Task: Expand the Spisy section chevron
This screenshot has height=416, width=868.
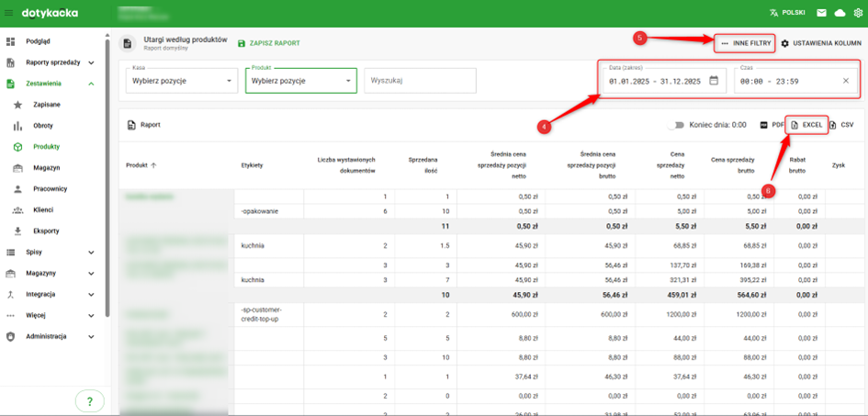Action: click(x=91, y=253)
